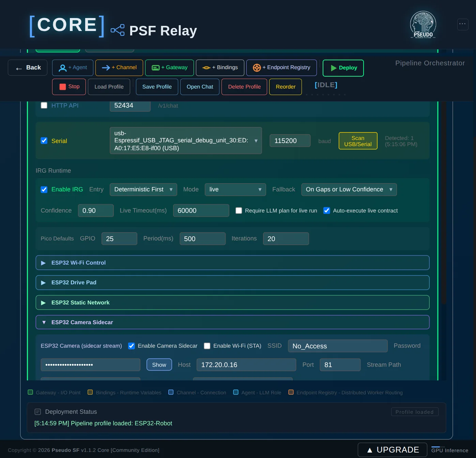Screen dimensions: 476x458
Task: Collapse ESP32 Camera Sidecar section
Action: coord(232,322)
